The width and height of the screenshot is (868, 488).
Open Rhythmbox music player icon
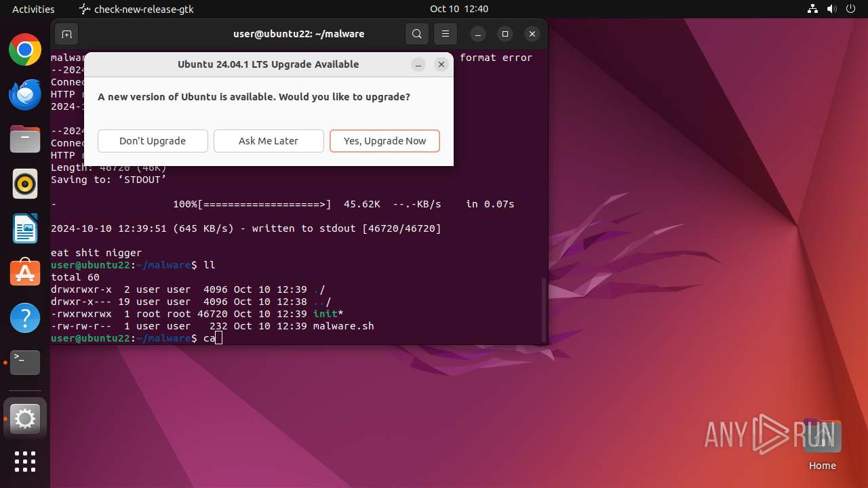tap(25, 184)
